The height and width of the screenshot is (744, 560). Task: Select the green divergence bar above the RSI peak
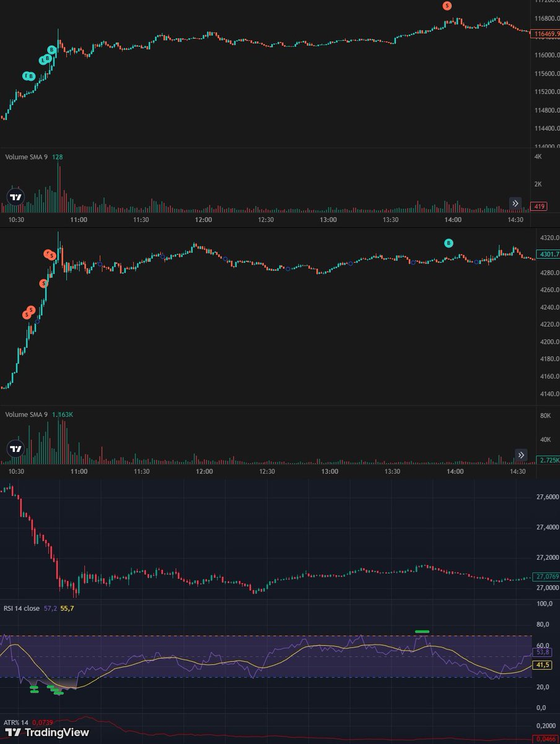point(422,631)
